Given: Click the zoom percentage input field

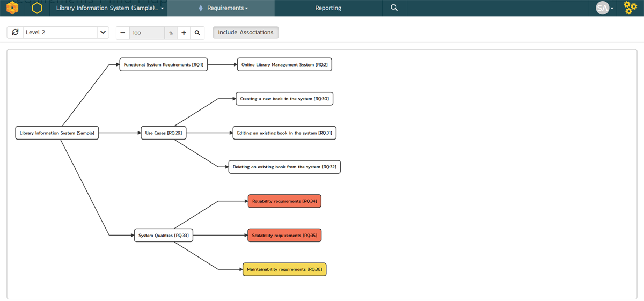Looking at the screenshot, I should [x=147, y=33].
